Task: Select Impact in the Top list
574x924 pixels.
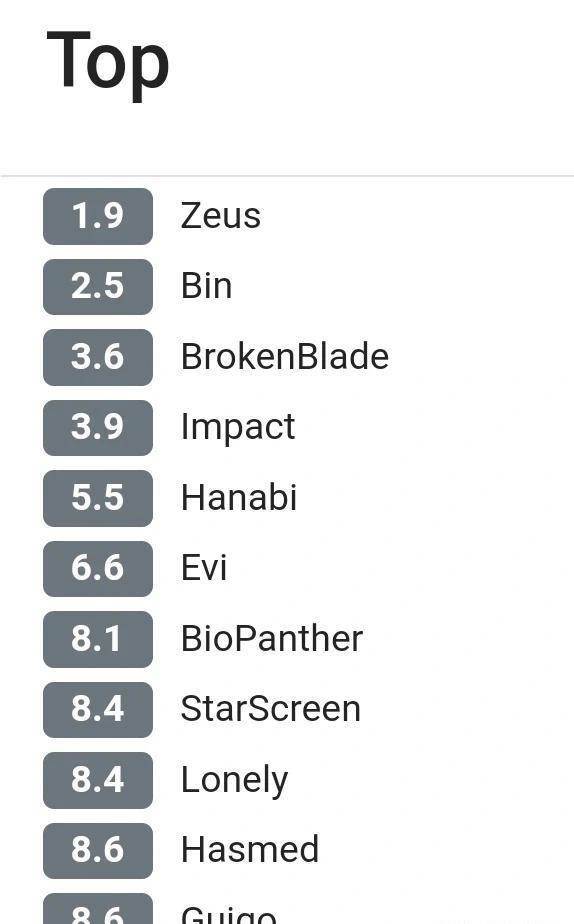Action: [x=237, y=427]
